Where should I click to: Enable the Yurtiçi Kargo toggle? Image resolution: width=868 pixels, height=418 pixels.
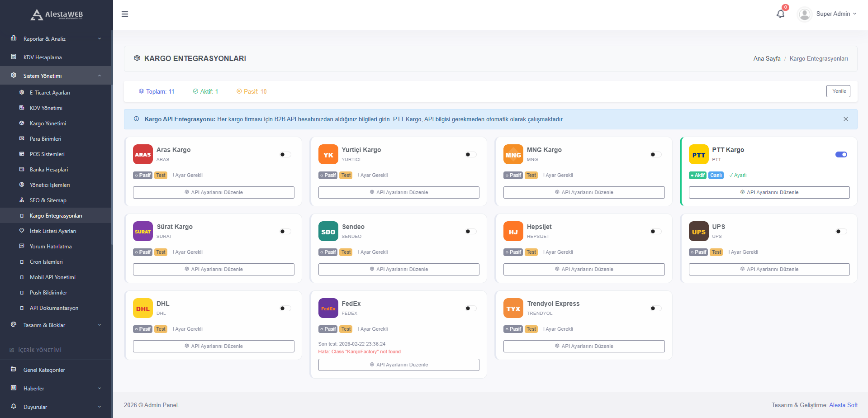coord(470,154)
